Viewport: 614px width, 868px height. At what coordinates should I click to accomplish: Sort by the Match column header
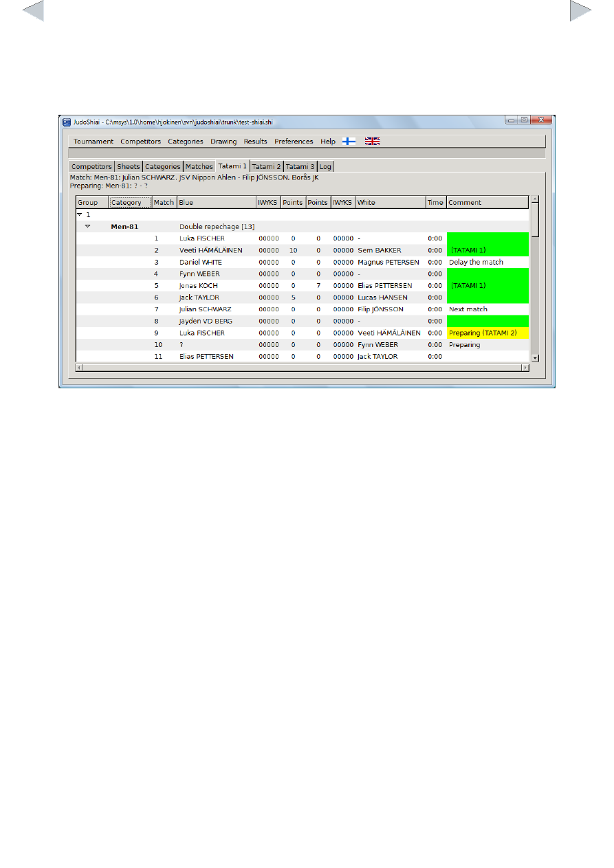(x=164, y=203)
